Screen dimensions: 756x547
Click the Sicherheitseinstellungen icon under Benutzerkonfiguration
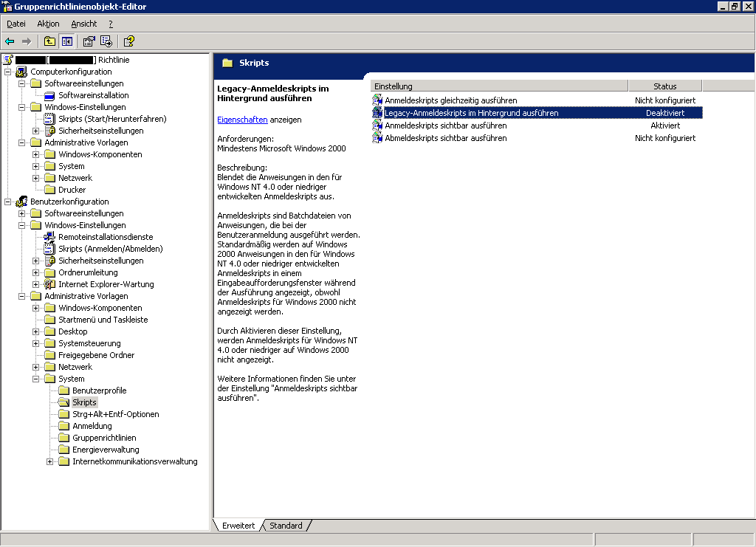pyautogui.click(x=49, y=261)
